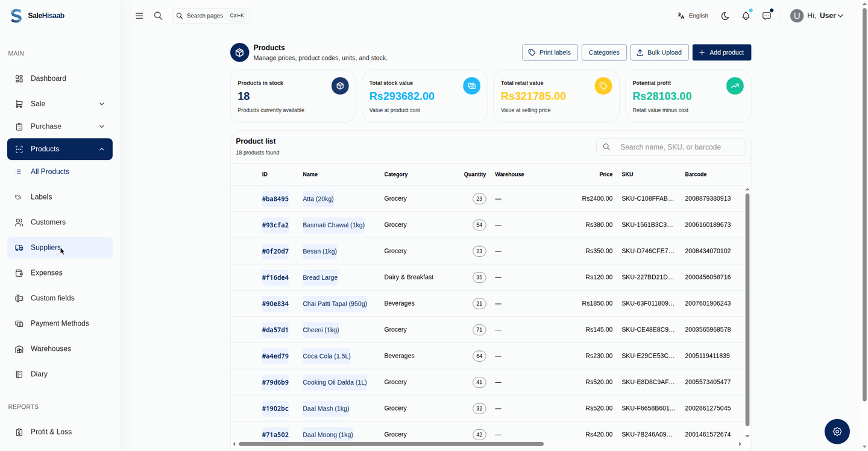Screen dimensions: 868x451
Task: Open All Products submenu item
Action: 60,172
